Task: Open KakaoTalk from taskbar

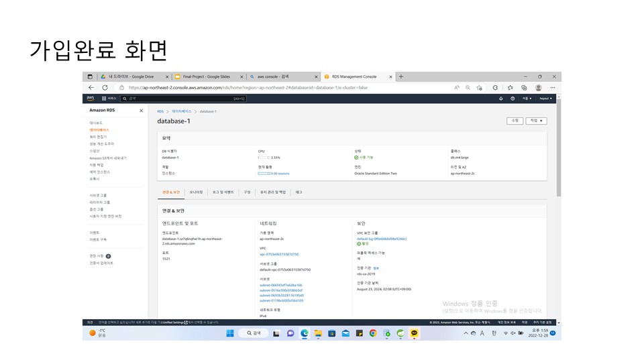Action: point(414,333)
